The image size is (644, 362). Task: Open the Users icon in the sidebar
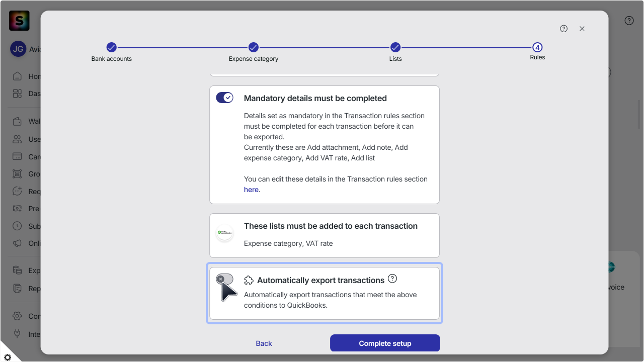pyautogui.click(x=18, y=139)
